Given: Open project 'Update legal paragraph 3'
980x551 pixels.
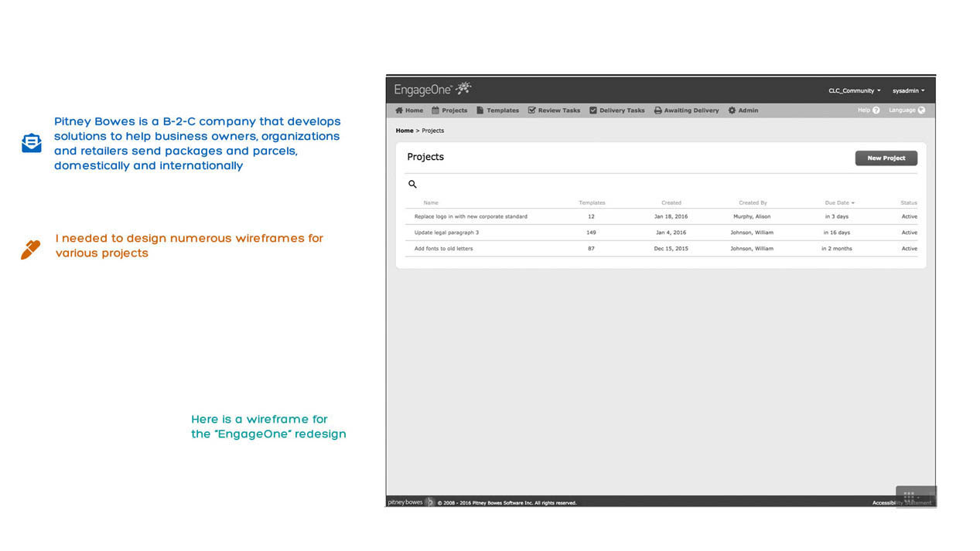Looking at the screenshot, I should pyautogui.click(x=446, y=233).
